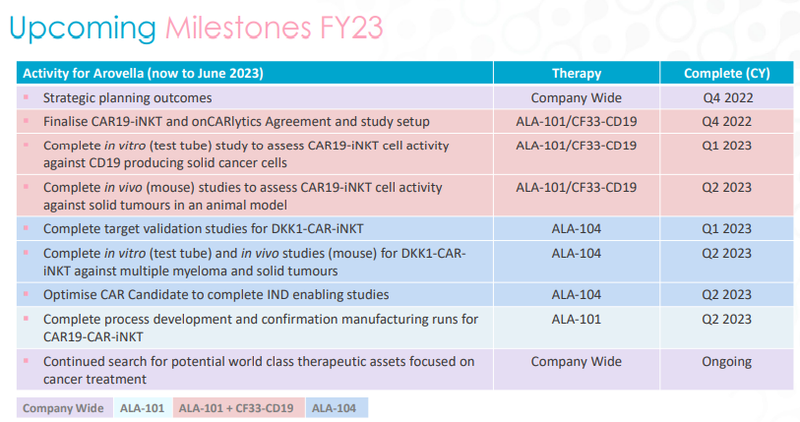Click the 'ALA-104' blue legend swatch
Screen dimensions: 800x422
(337, 408)
